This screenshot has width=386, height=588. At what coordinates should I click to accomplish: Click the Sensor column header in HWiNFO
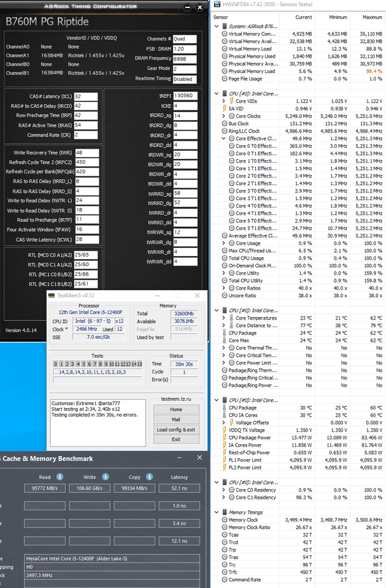[220, 17]
